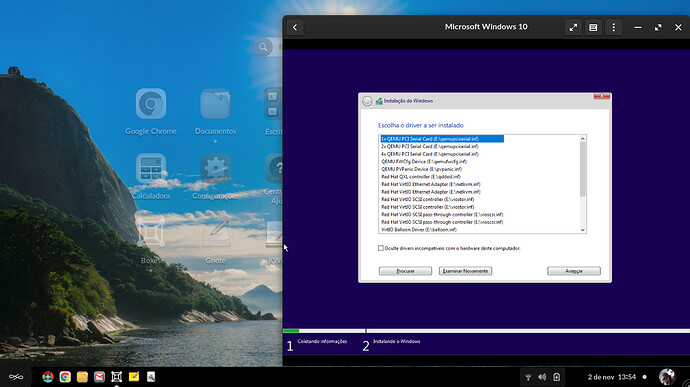Image resolution: width=690 pixels, height=387 pixels.
Task: Click the desktop search magnifier icon
Action: click(263, 47)
